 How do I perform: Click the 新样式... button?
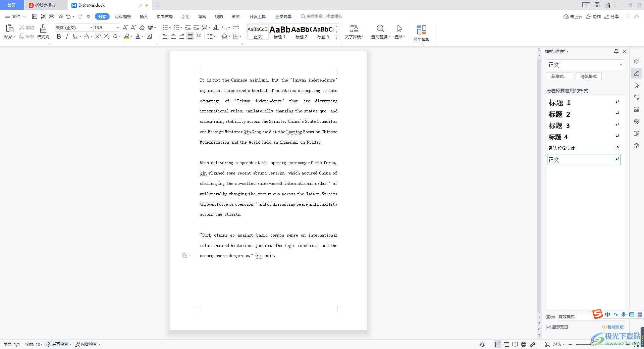559,76
